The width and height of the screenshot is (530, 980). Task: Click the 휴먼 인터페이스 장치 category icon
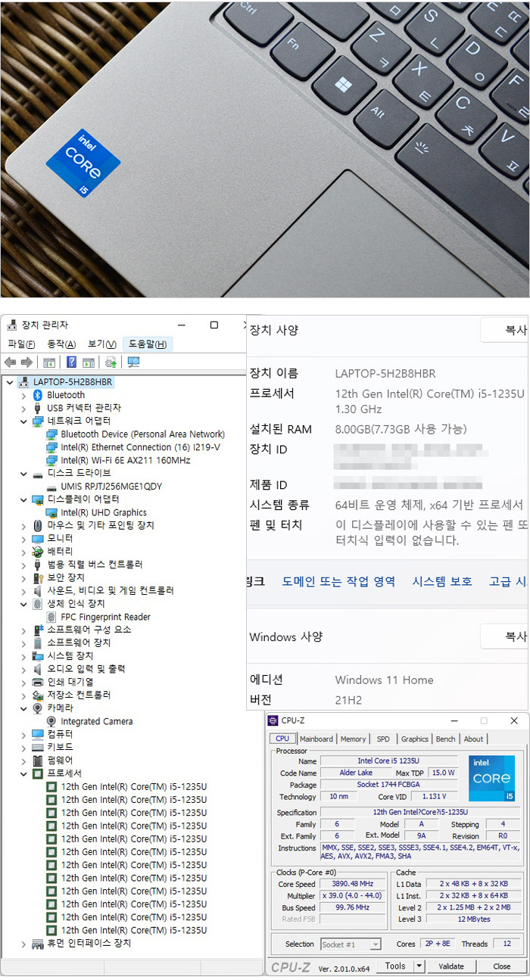tap(38, 944)
